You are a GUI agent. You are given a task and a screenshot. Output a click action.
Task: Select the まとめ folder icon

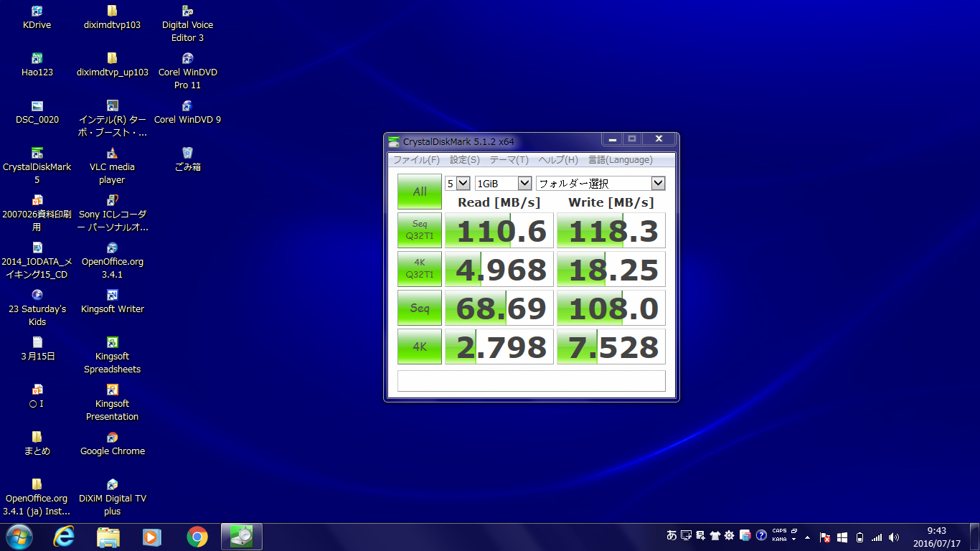[x=37, y=443]
